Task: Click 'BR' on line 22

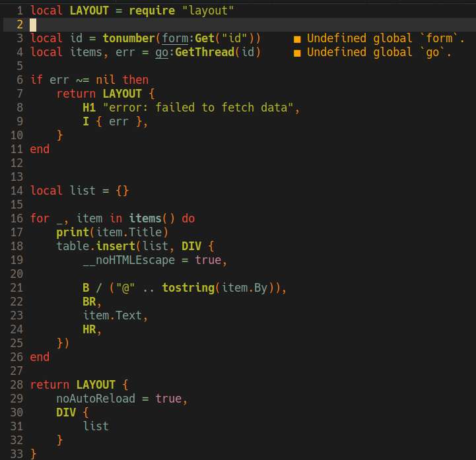Action: 89,302
